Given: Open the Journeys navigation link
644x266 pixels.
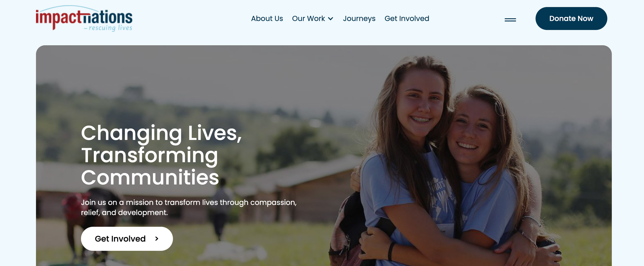Looking at the screenshot, I should (x=359, y=19).
